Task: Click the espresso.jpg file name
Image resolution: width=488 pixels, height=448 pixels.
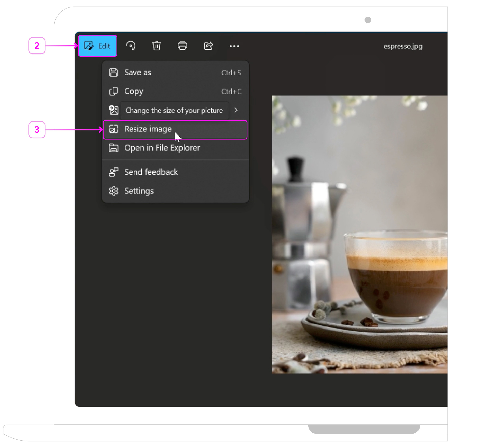Action: [403, 46]
